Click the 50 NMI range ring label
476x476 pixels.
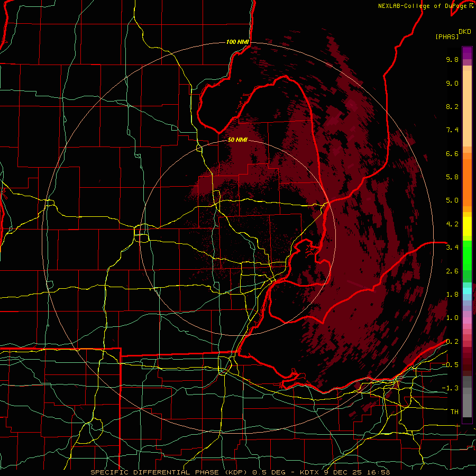(x=237, y=140)
